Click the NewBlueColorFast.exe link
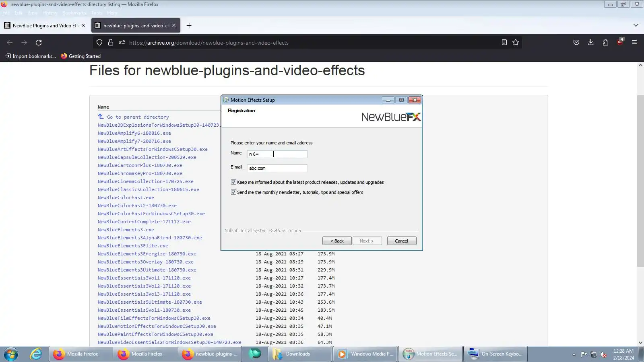 126,197
